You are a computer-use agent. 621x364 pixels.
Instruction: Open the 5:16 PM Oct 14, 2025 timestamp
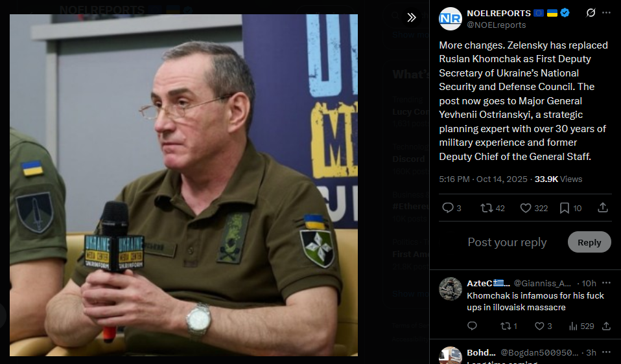(x=483, y=179)
